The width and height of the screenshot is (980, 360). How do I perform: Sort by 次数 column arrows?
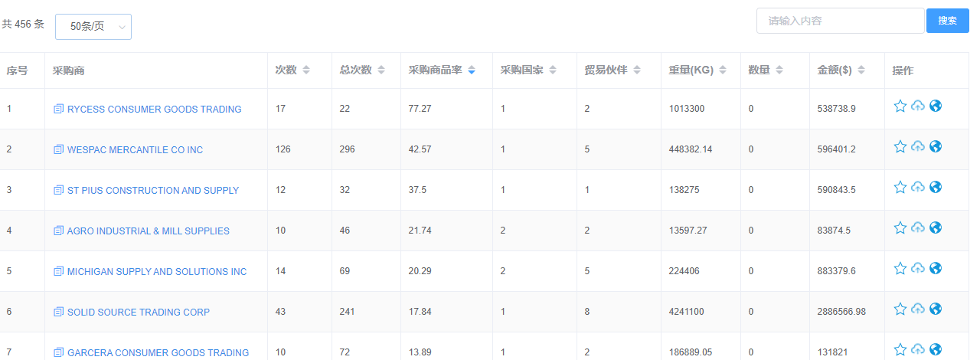click(306, 70)
